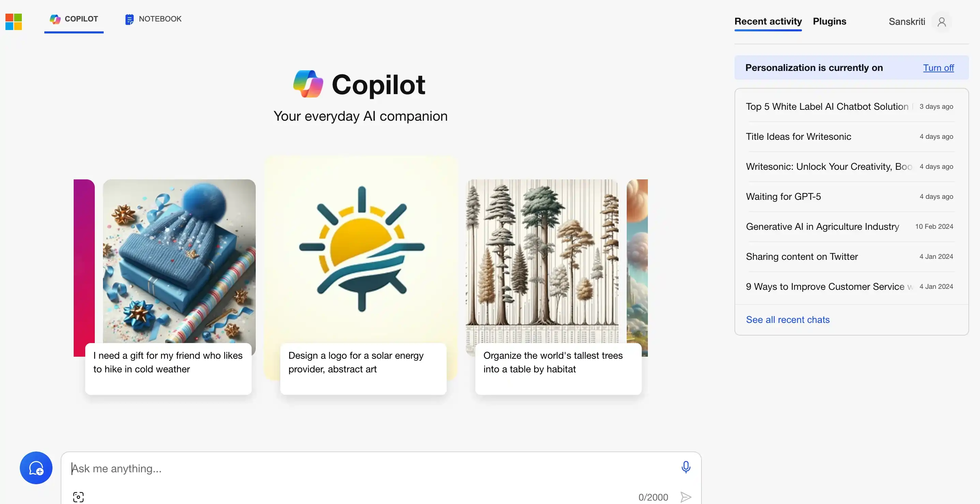
Task: Start a new topic with the blue chat button
Action: pyautogui.click(x=36, y=468)
